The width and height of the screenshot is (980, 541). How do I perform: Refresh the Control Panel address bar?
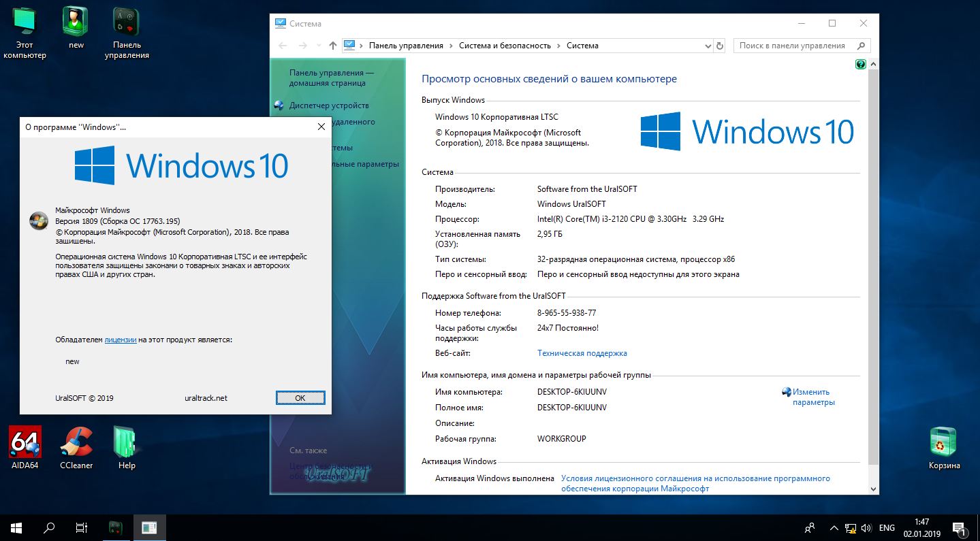(721, 46)
